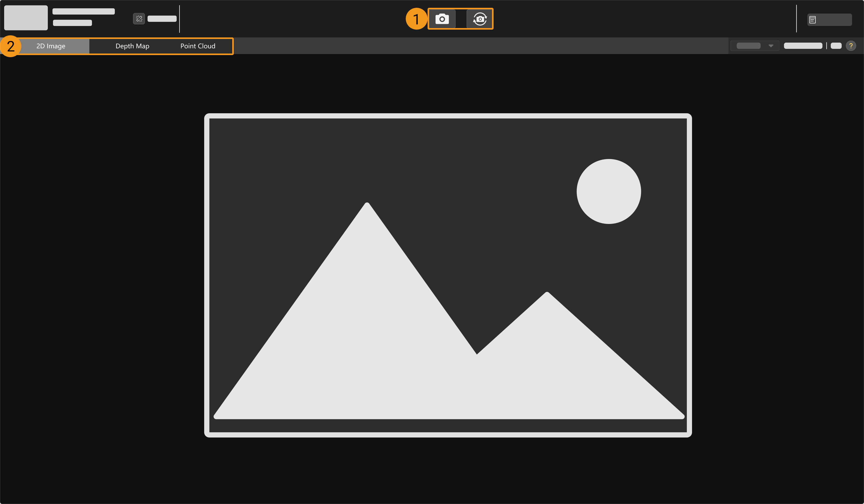Click the camera name bar beside thumbnail
The image size is (864, 504).
tap(83, 11)
